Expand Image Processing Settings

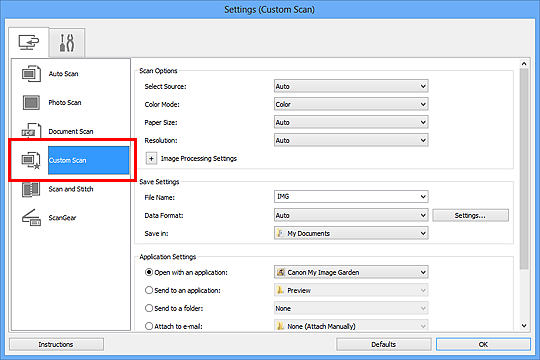pyautogui.click(x=151, y=158)
